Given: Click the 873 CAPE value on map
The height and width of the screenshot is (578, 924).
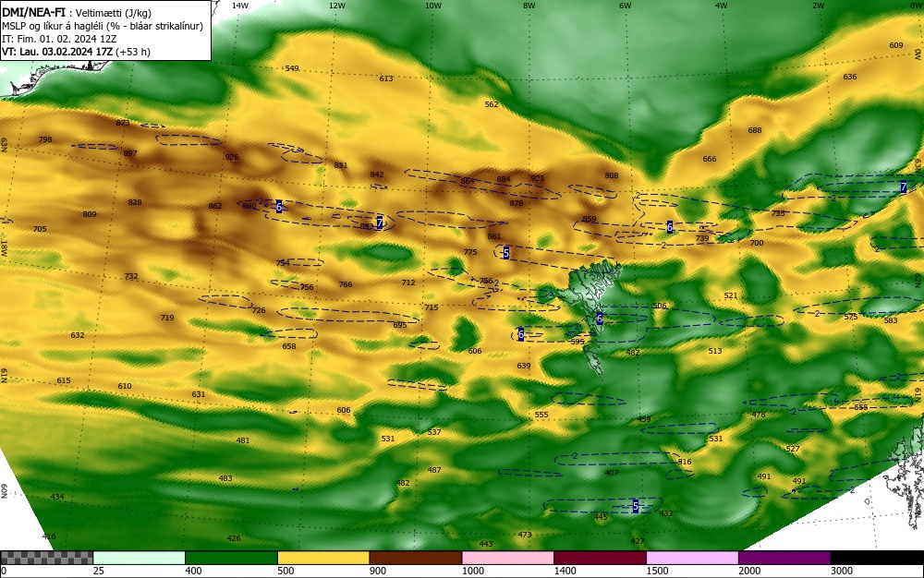Looking at the screenshot, I should pos(123,123).
